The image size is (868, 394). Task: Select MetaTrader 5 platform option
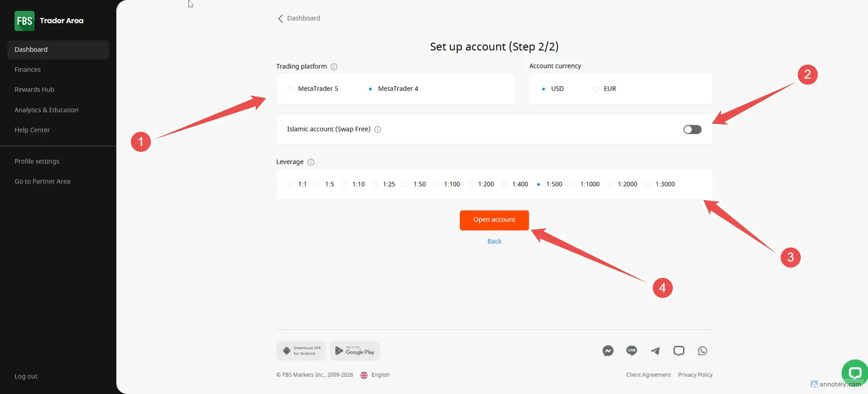[290, 89]
